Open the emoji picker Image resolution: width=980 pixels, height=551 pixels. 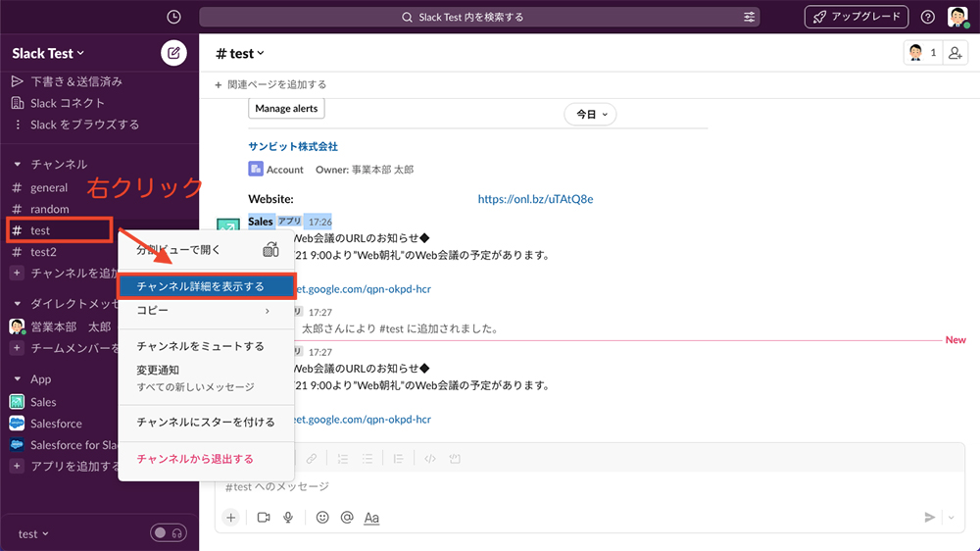(321, 518)
